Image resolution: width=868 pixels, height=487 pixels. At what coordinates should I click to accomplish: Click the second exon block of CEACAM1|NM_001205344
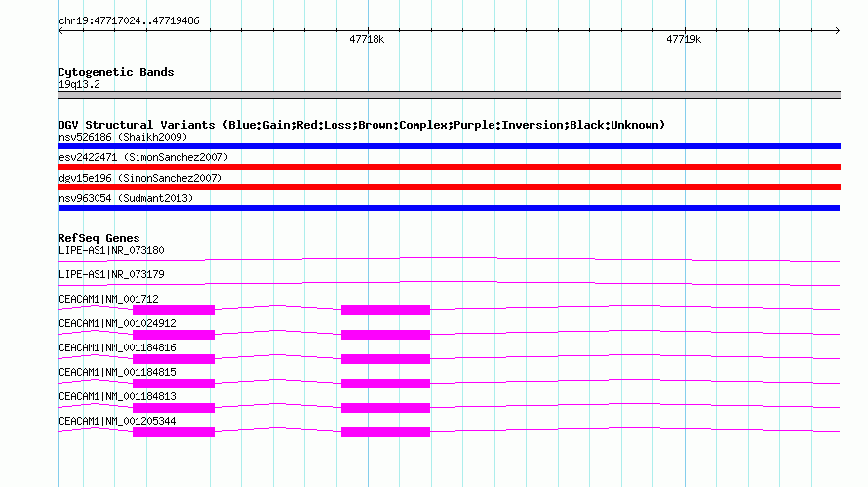click(x=385, y=432)
